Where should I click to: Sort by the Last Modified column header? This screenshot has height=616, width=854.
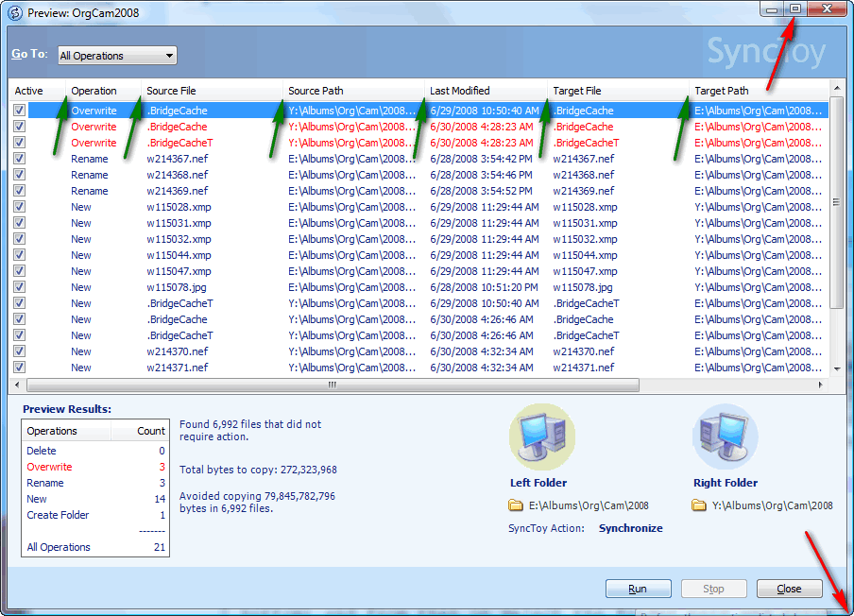tap(486, 91)
